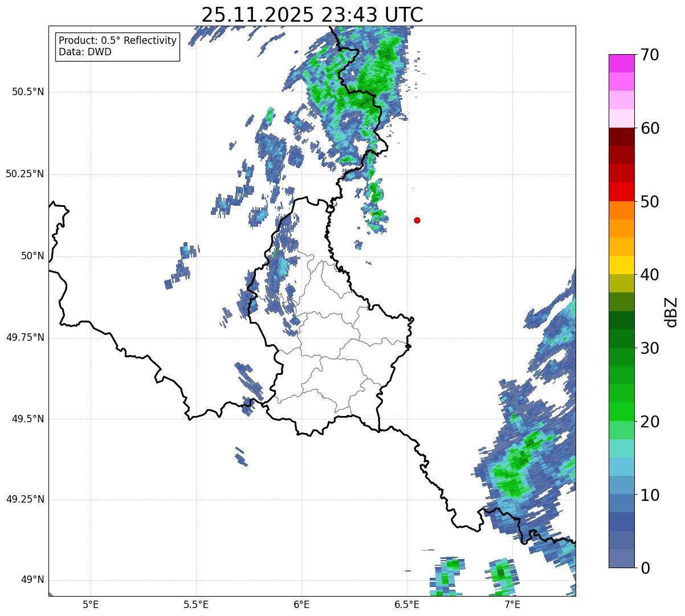Click the plot title with timestamp 23:43 UTC
Screen dimensions: 685x616
coord(312,14)
